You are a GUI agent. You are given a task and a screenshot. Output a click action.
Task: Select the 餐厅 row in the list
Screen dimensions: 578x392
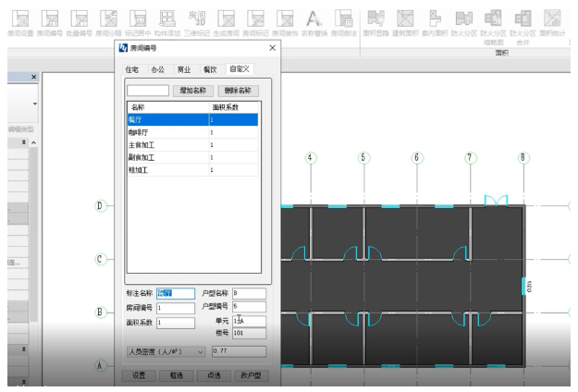(192, 120)
